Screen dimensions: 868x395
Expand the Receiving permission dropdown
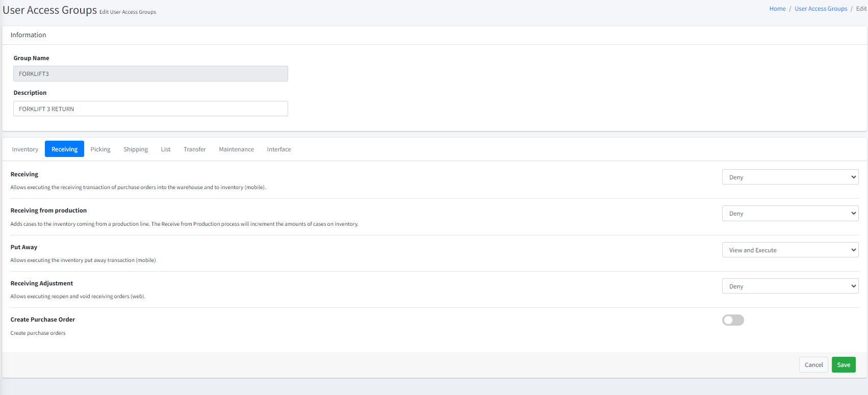790,177
